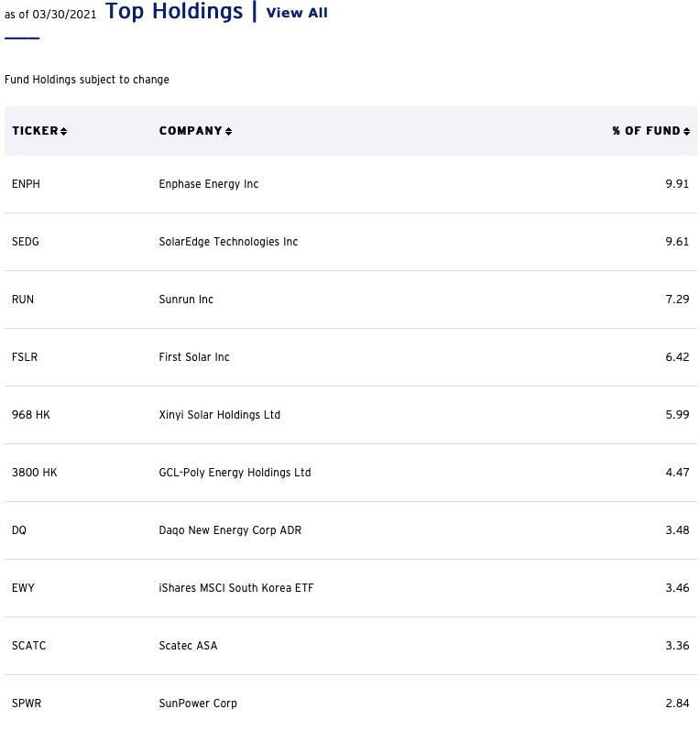700x731 pixels.
Task: Select the 968 HK ticker
Action: (x=31, y=414)
